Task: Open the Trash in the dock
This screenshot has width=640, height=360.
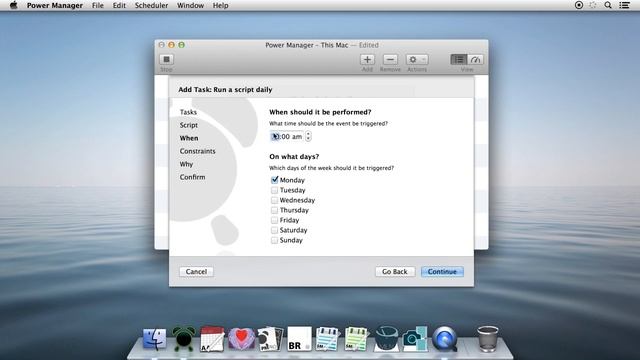Action: point(488,339)
